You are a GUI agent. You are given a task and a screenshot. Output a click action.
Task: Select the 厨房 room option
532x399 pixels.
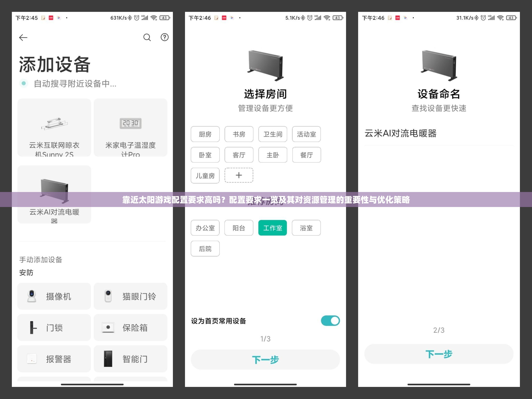205,134
